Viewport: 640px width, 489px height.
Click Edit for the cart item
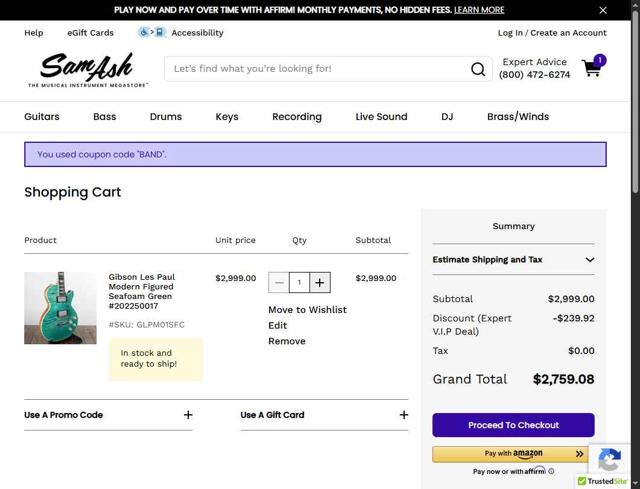[278, 325]
